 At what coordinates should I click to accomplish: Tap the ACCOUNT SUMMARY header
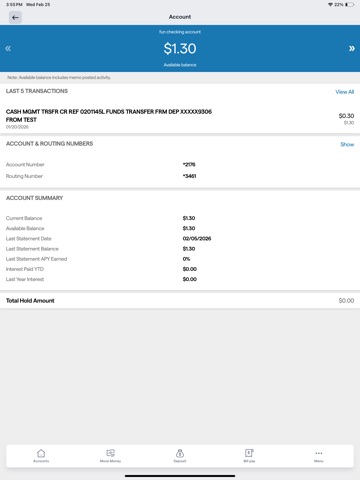click(34, 198)
